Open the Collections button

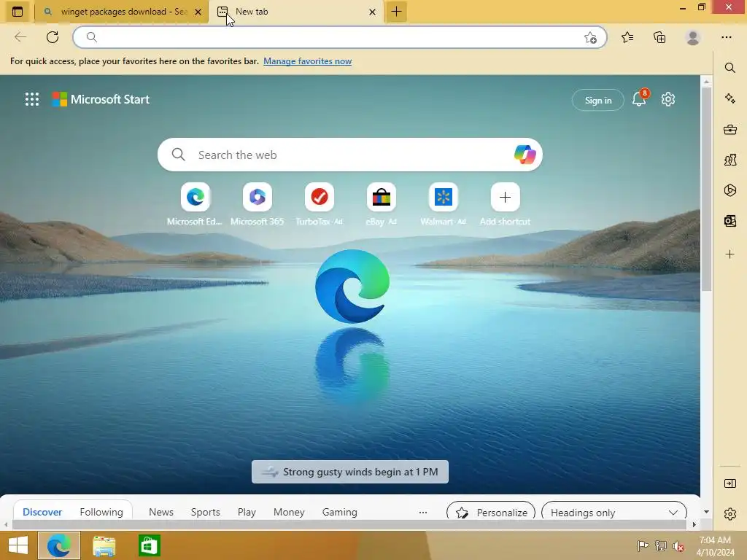click(x=659, y=37)
